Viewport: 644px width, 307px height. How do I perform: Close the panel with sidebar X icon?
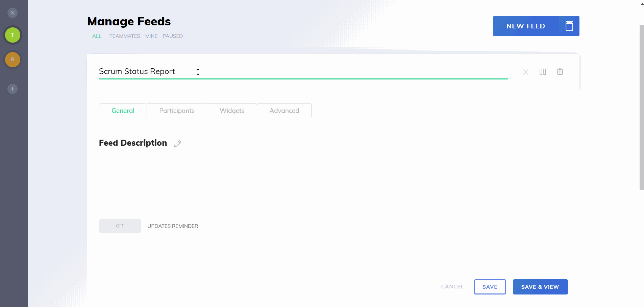13,13
